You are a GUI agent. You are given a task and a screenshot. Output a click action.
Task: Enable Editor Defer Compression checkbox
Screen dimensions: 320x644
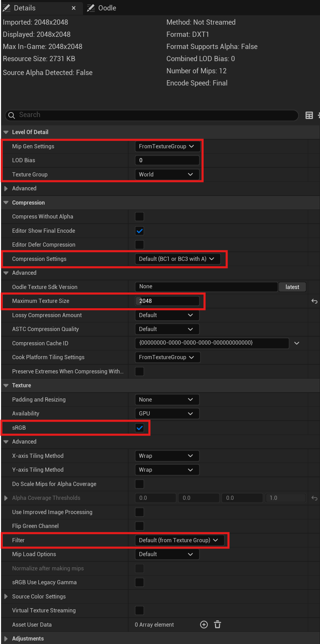pyautogui.click(x=139, y=245)
